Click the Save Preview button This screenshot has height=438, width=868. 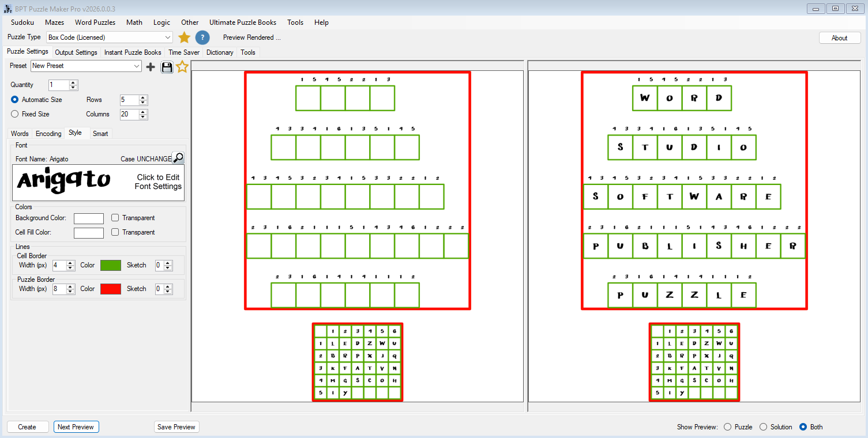tap(176, 427)
